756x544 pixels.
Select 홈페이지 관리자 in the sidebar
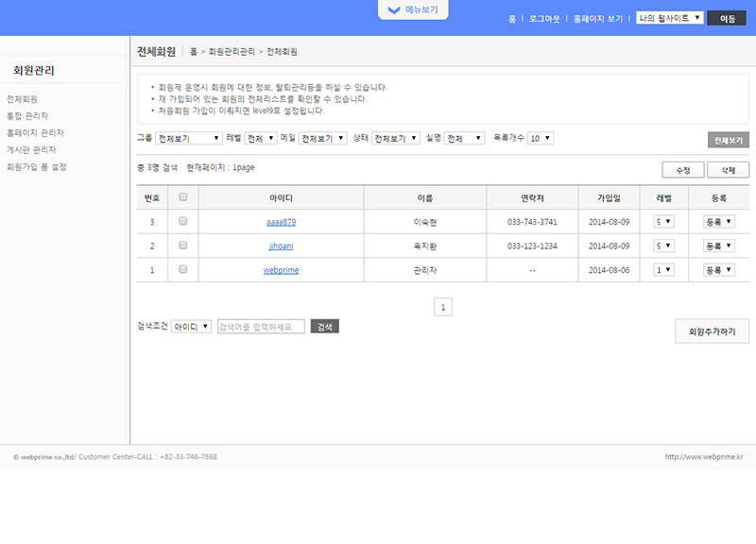(x=35, y=133)
